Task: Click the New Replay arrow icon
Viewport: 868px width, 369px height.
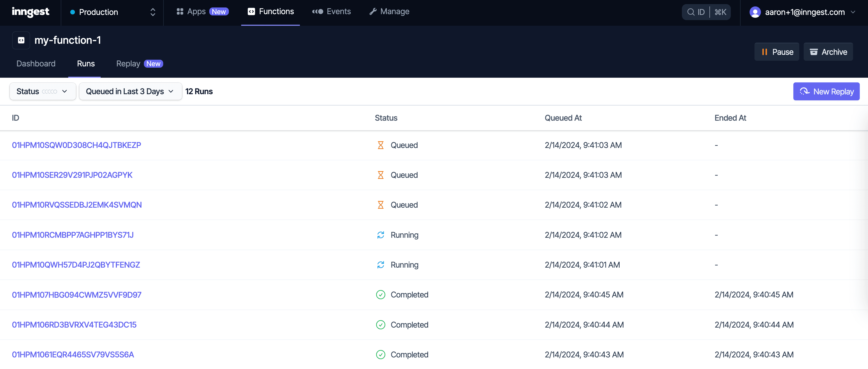Action: pos(804,91)
